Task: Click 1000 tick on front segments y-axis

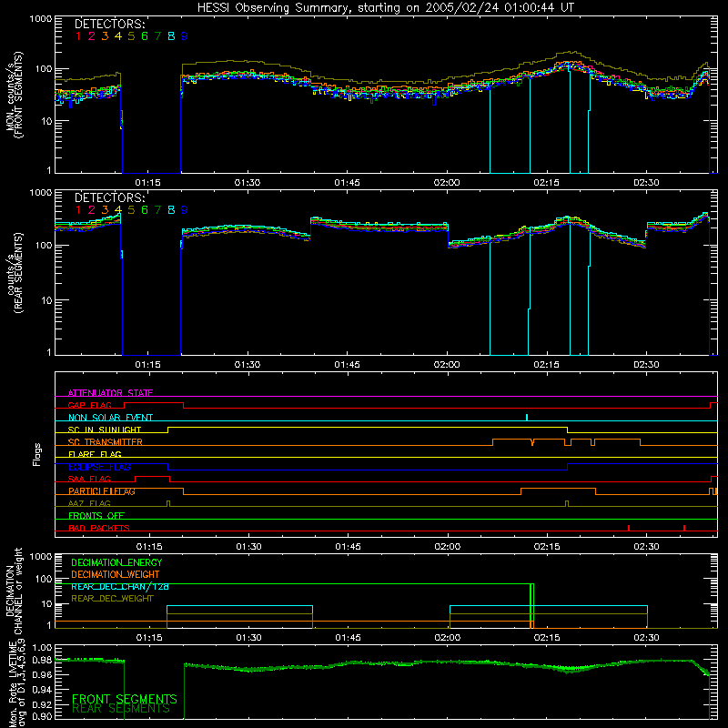Action: [x=41, y=19]
